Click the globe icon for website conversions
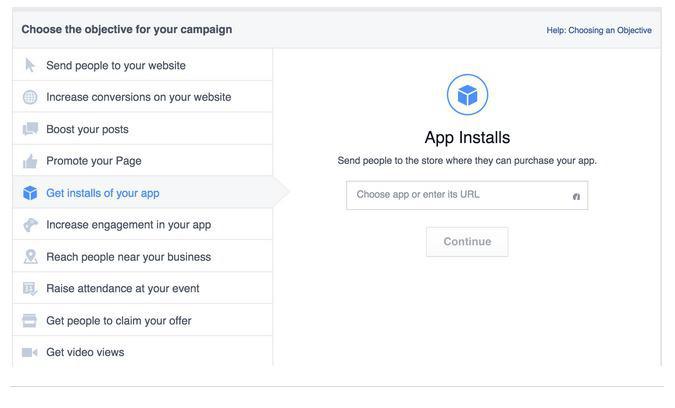This screenshot has width=675, height=408. pos(30,97)
